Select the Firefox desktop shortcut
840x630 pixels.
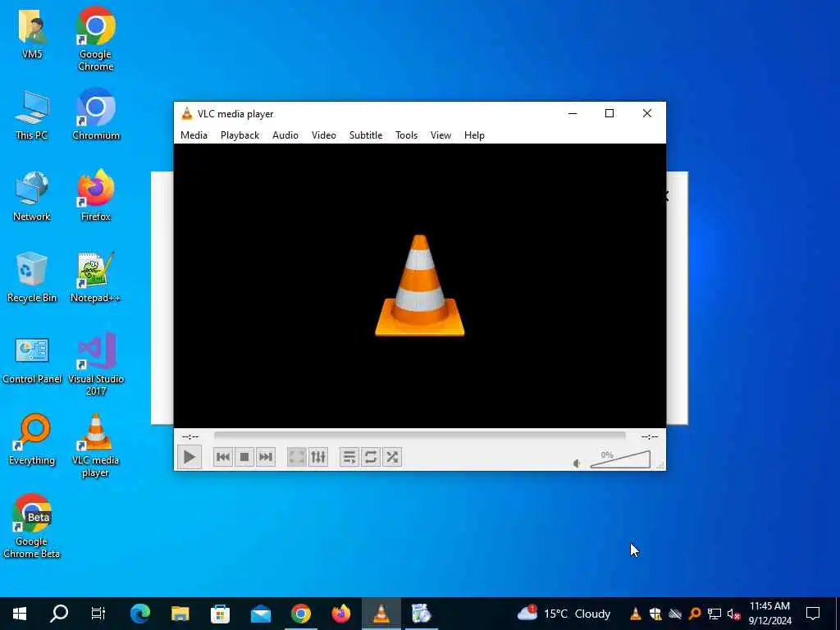point(96,195)
